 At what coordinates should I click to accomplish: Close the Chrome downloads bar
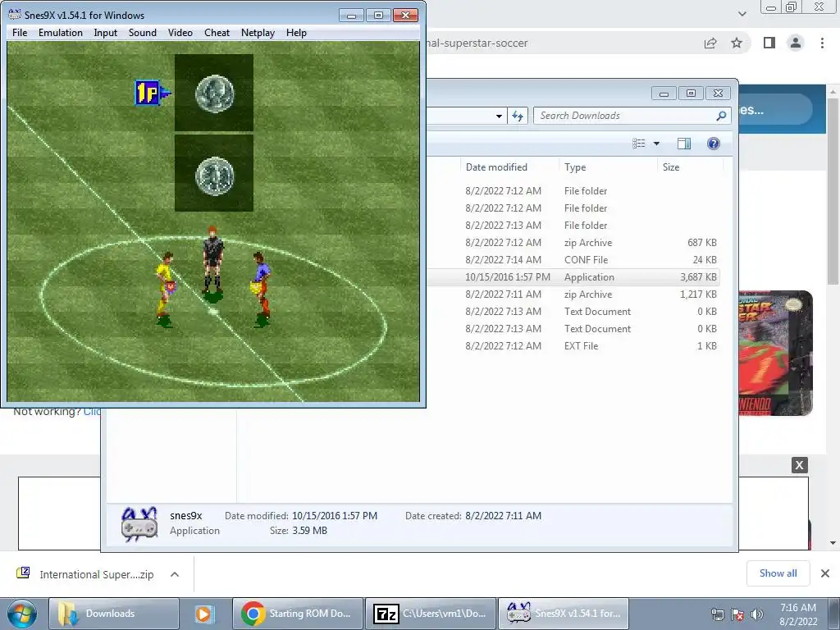pos(825,573)
